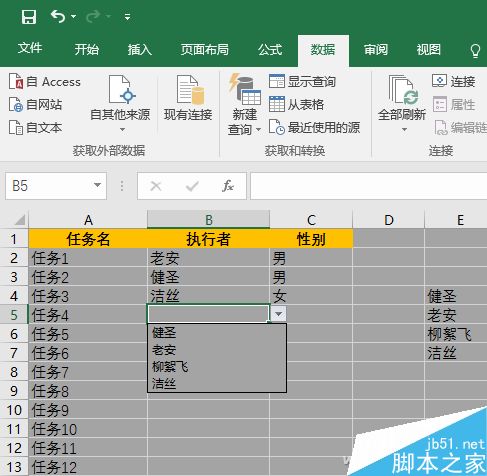Switch to the 审阅 ribbon tab
This screenshot has width=487, height=476.
pos(376,49)
